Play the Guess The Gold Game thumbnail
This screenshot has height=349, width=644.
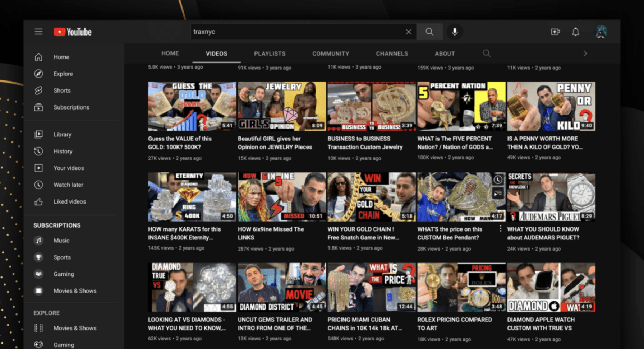192,106
